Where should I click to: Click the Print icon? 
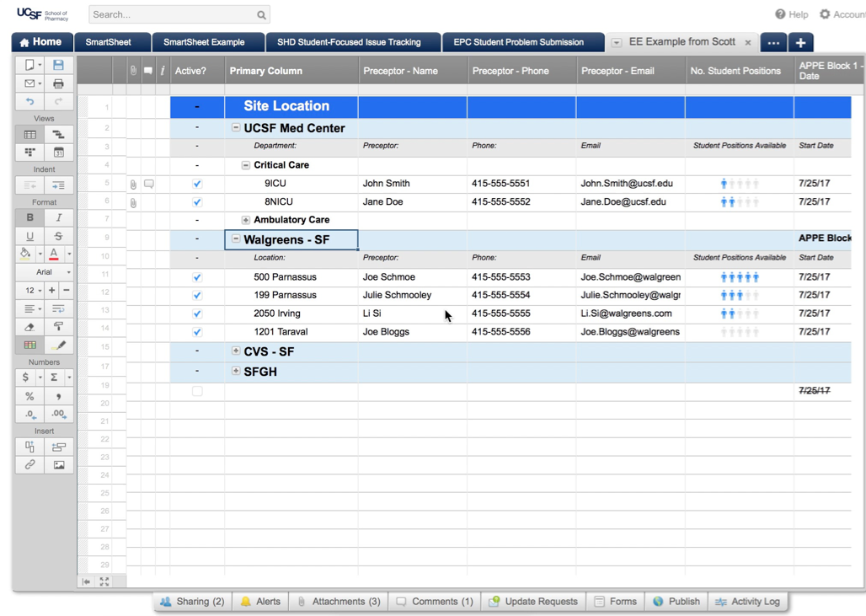[x=58, y=83]
